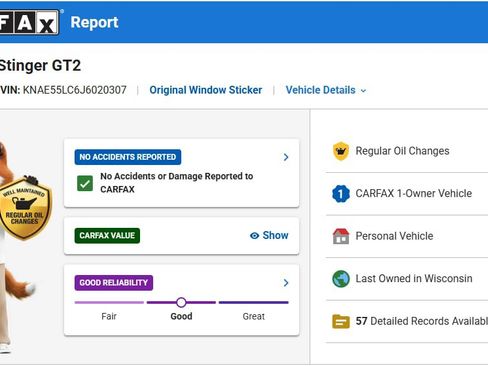Click the Fair label under reliability bar

[x=109, y=316]
